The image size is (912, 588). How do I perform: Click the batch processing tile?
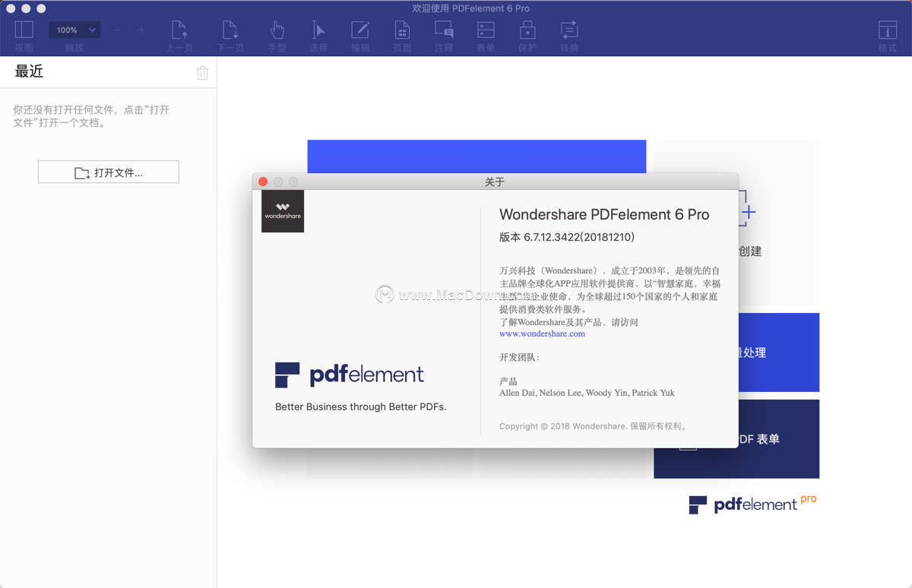pos(778,352)
